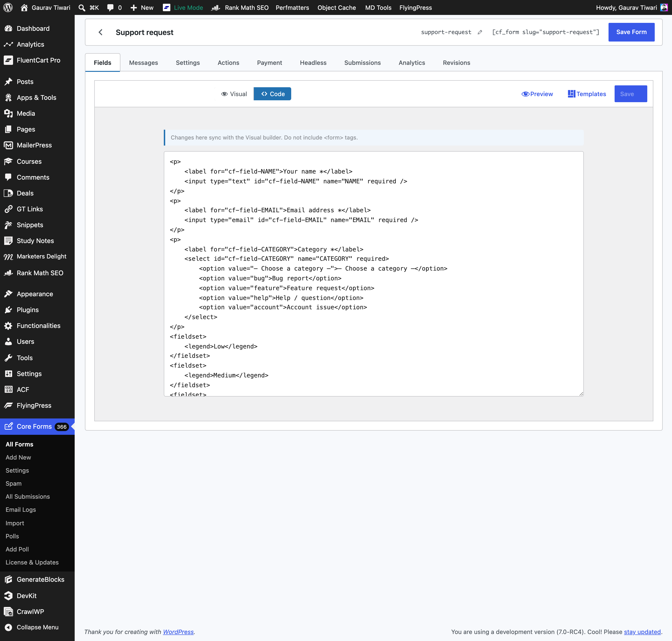
Task: Open Rank Math SEO in the admin bar
Action: pos(240,7)
